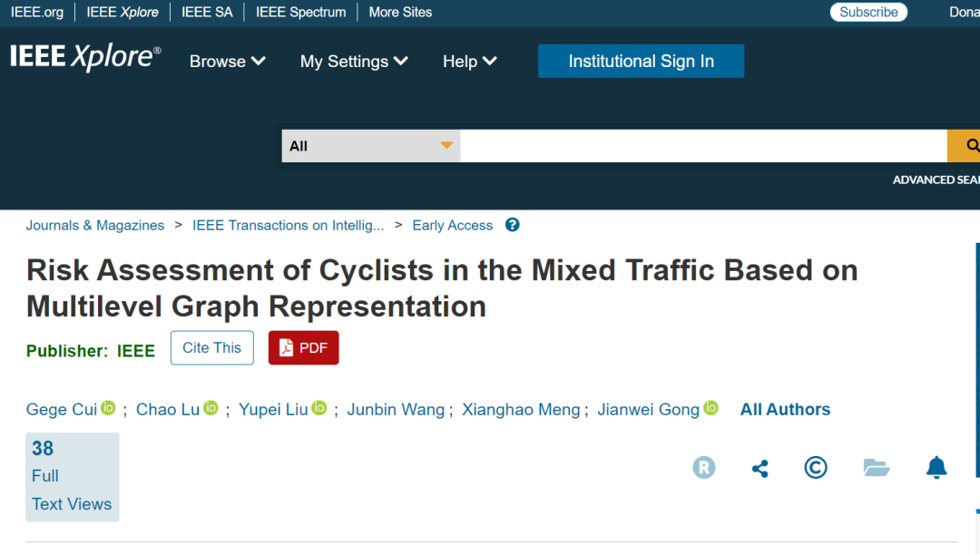Viewport: 980px width, 554px height.
Task: Open the Help menu
Action: 469,62
